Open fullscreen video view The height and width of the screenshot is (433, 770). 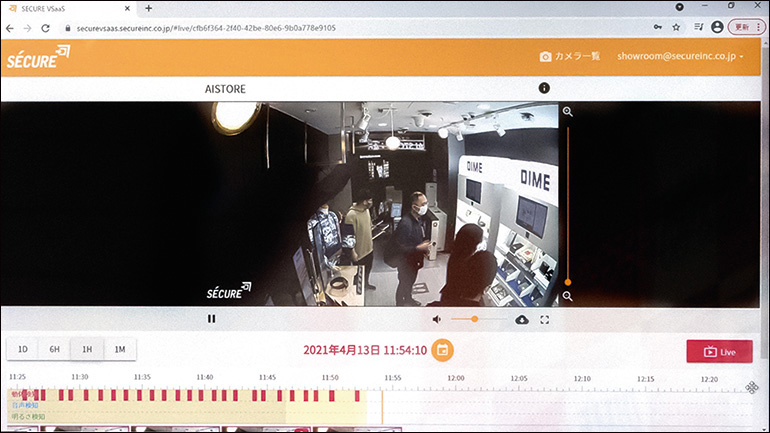545,320
